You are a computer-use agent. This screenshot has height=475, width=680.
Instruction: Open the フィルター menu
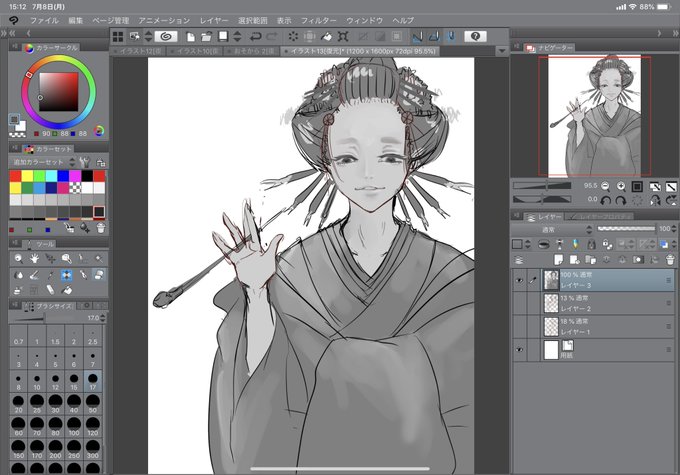point(319,20)
